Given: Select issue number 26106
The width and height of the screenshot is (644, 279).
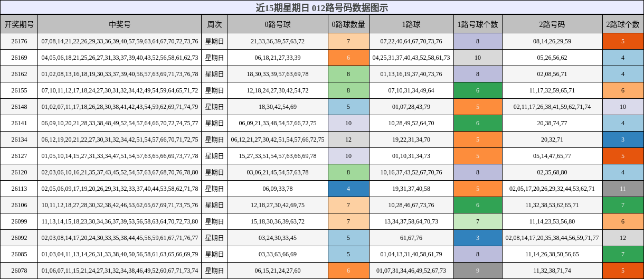Looking at the screenshot, I should pyautogui.click(x=19, y=205).
